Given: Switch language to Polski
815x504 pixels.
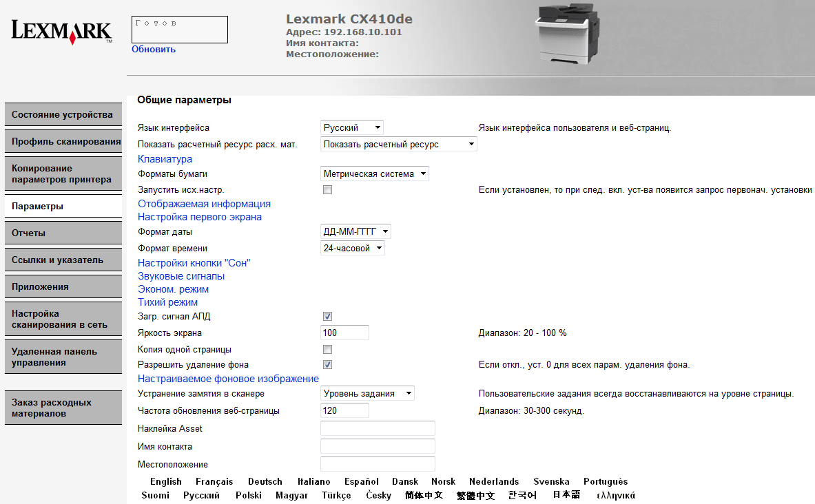Looking at the screenshot, I should [249, 495].
